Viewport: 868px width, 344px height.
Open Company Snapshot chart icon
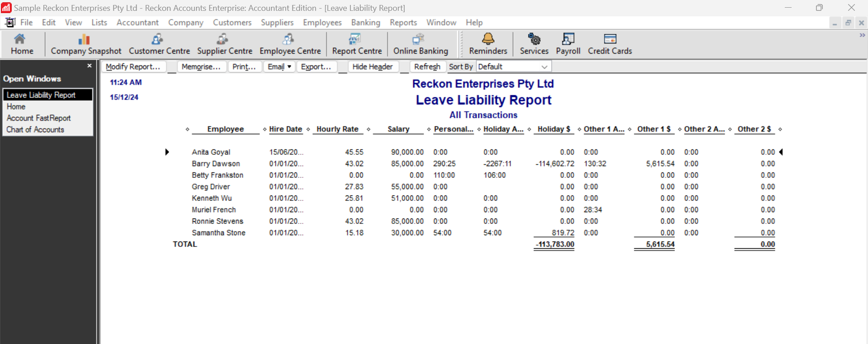(x=86, y=44)
